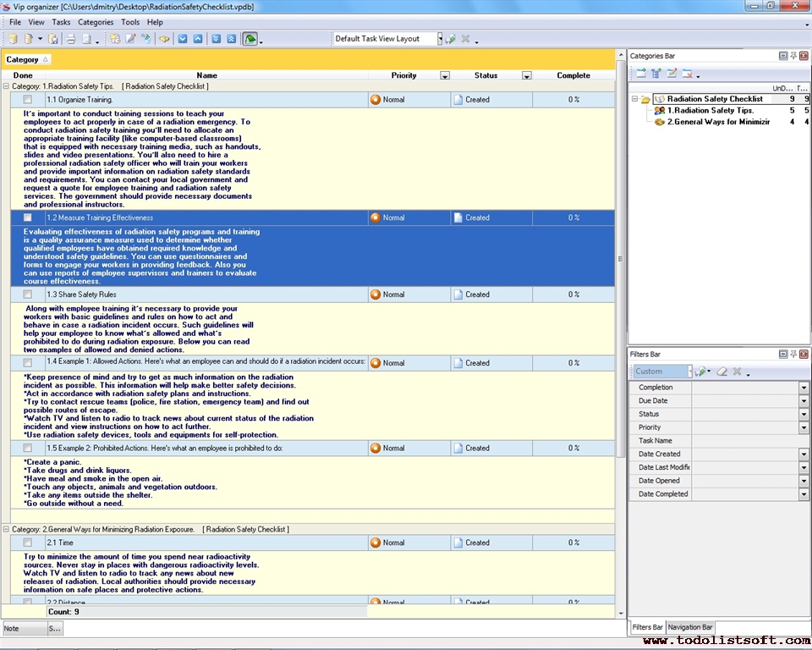
Task: Click the edit task pencil icon
Action: pos(130,39)
